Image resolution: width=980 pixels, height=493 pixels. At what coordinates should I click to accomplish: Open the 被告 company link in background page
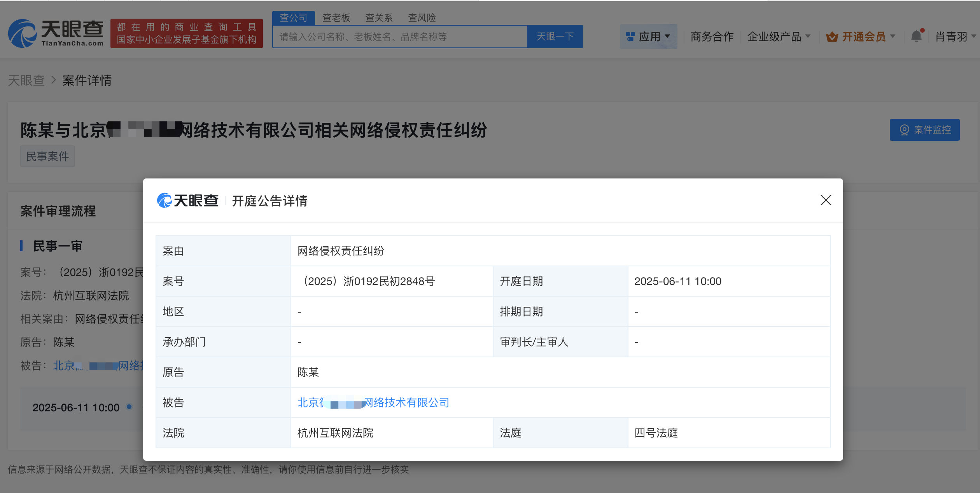pos(98,365)
